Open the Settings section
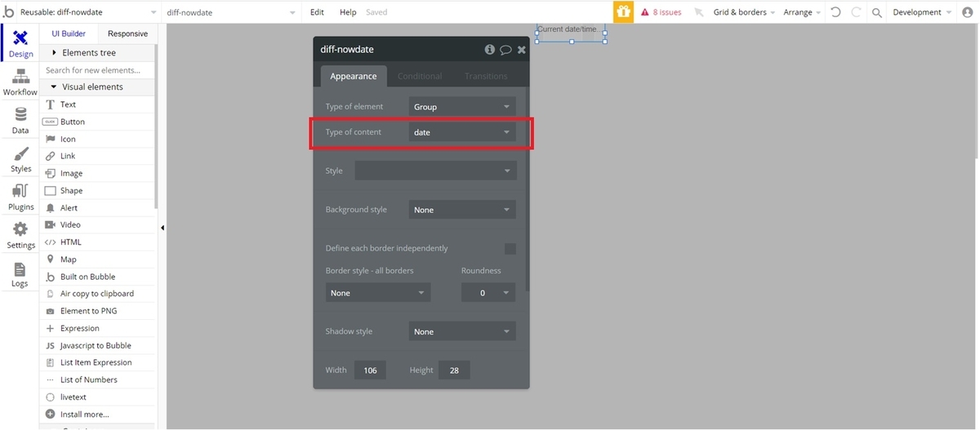The width and height of the screenshot is (980, 430). click(x=20, y=236)
